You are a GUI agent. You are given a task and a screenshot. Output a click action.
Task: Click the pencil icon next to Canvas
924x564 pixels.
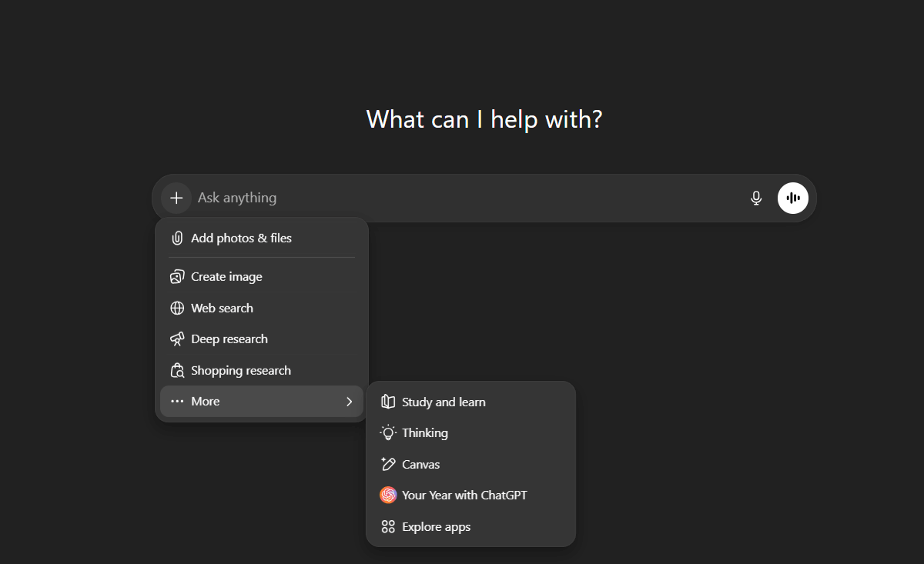pos(388,464)
